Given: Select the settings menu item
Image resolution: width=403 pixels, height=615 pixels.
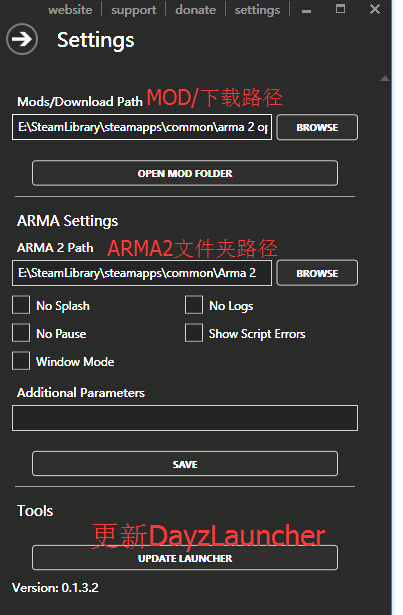Looking at the screenshot, I should (x=257, y=10).
